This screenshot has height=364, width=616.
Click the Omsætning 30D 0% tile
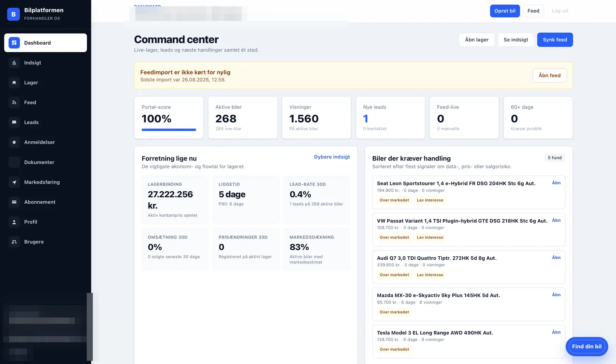tap(175, 249)
